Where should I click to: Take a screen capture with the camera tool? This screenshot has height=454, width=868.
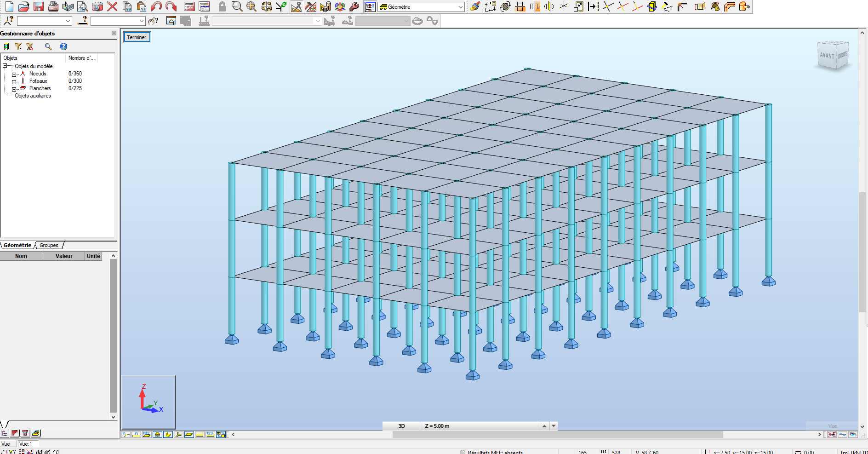[x=97, y=6]
